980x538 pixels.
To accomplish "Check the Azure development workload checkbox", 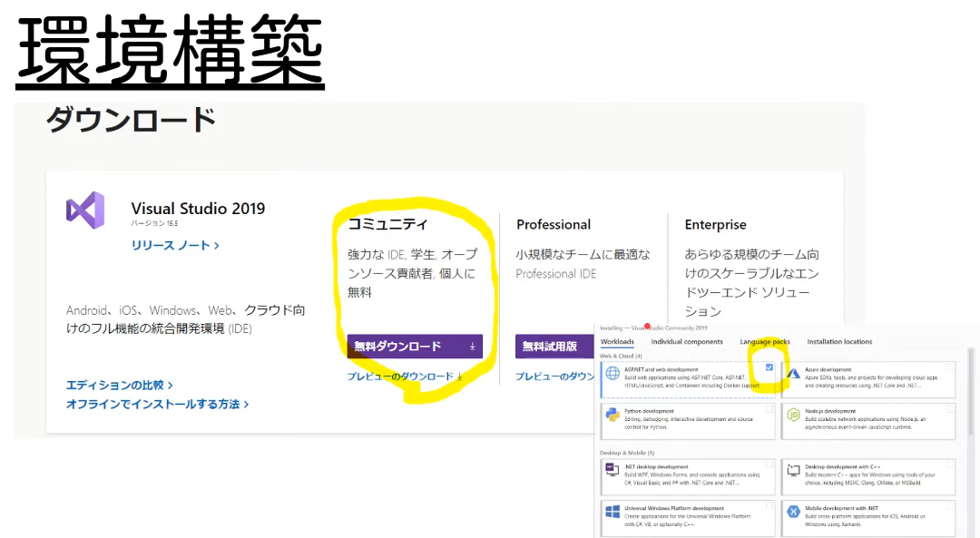I will click(950, 367).
